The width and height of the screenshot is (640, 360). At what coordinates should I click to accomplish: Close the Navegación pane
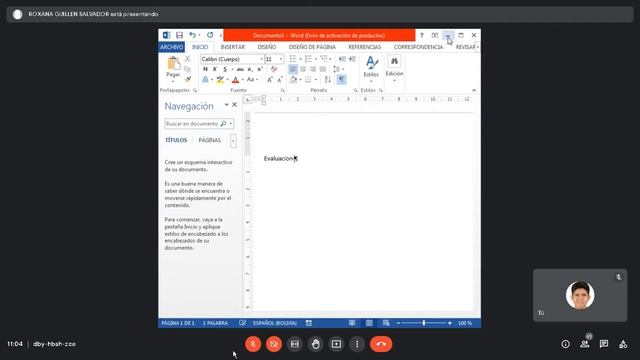pyautogui.click(x=235, y=105)
